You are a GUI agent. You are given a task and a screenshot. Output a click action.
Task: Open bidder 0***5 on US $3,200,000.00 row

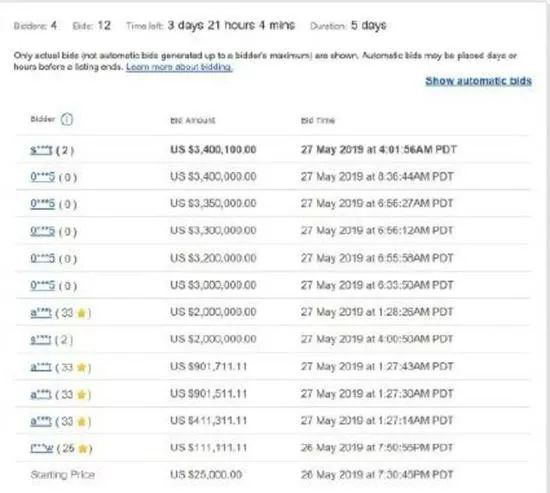[x=42, y=258]
